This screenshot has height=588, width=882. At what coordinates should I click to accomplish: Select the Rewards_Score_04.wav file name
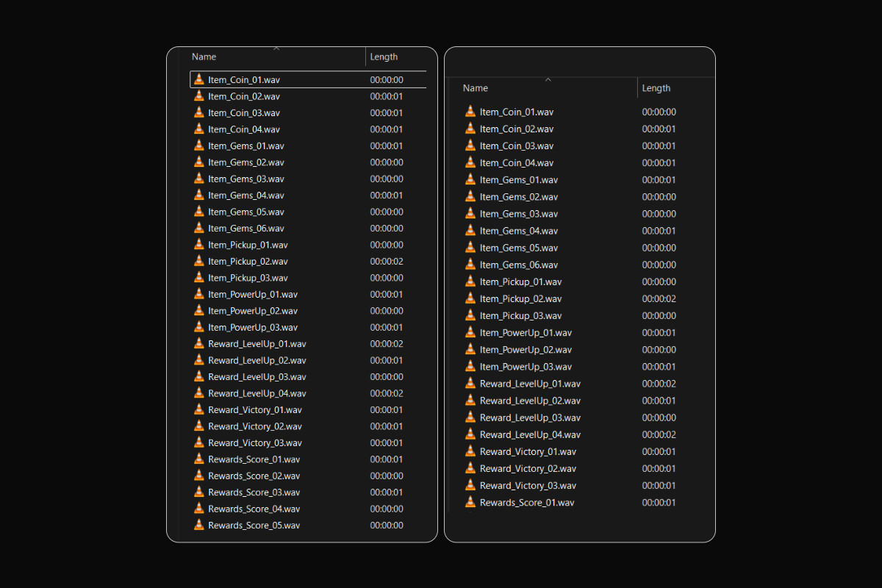click(254, 509)
